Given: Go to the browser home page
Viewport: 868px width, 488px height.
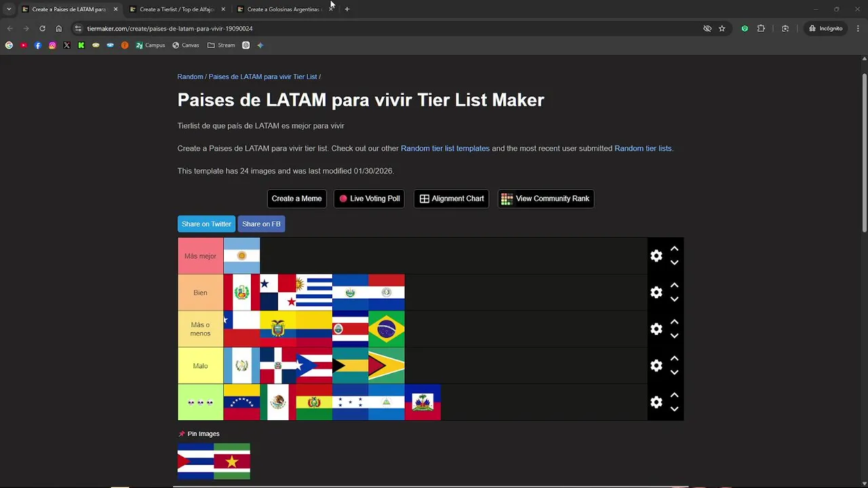Looking at the screenshot, I should tap(59, 28).
